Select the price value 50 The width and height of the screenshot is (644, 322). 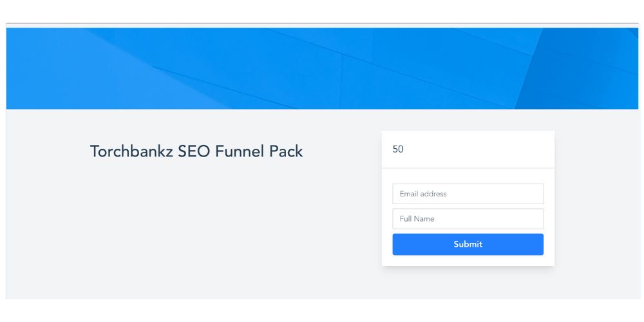click(x=398, y=149)
